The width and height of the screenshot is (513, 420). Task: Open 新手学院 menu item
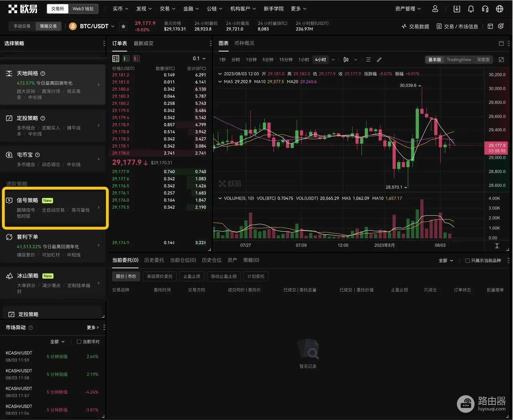273,9
